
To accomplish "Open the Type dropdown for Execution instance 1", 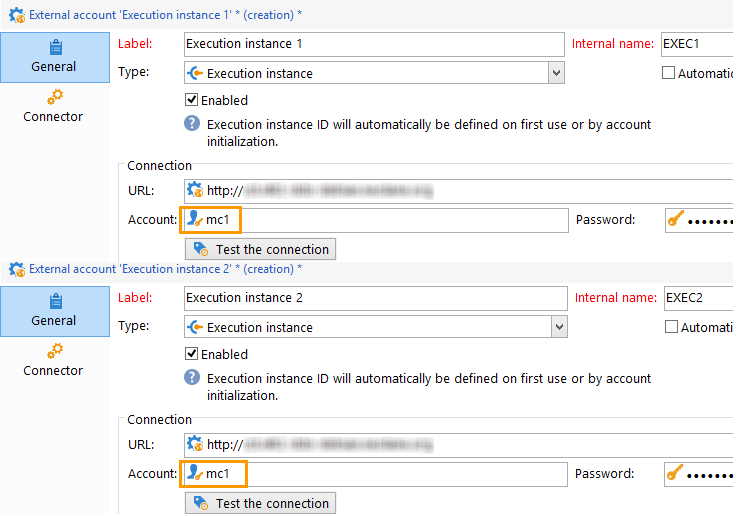I will 556,73.
